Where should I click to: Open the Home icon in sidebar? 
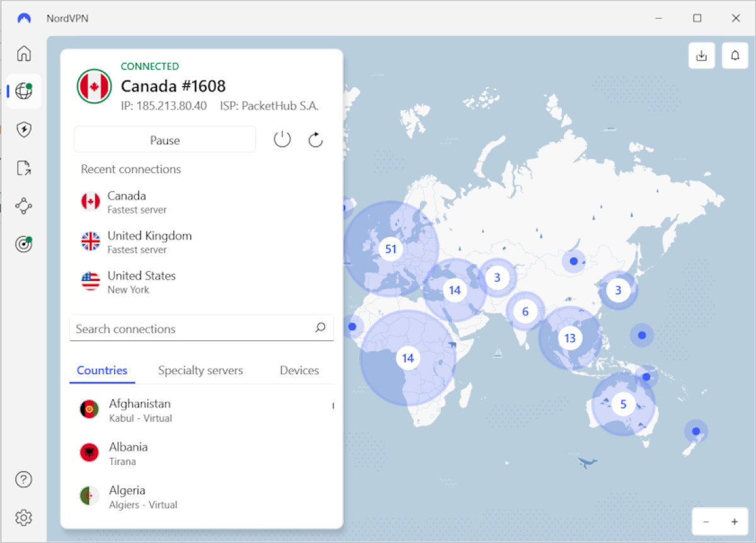pyautogui.click(x=23, y=53)
